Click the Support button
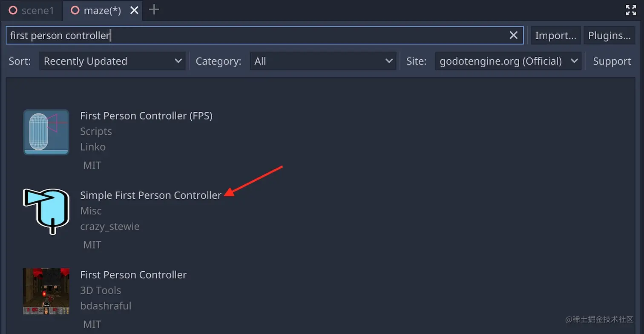This screenshot has width=644, height=334. point(611,61)
